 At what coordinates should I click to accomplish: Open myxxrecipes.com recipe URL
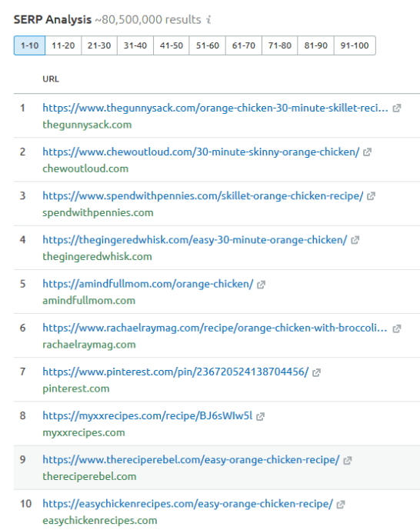148,415
